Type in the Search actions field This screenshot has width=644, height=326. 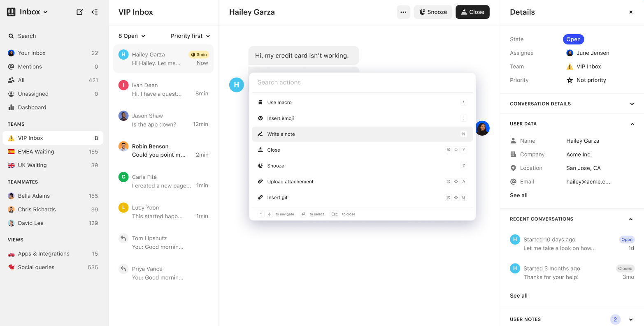[362, 82]
